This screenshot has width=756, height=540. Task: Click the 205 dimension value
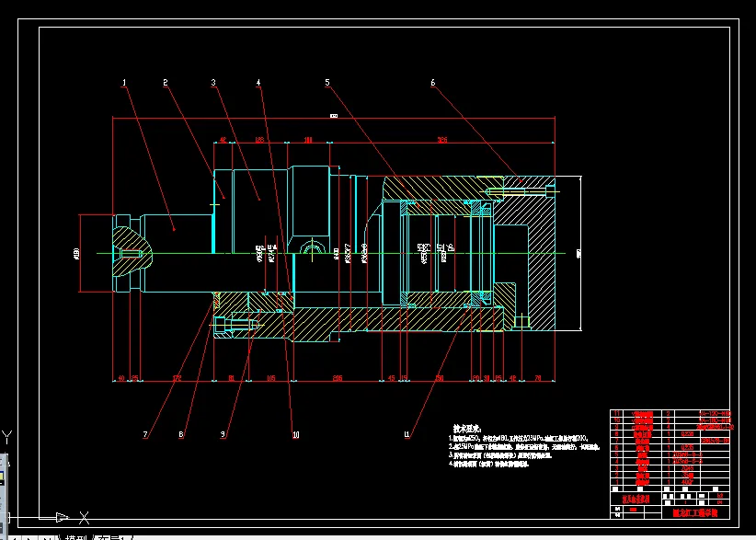pyautogui.click(x=337, y=378)
